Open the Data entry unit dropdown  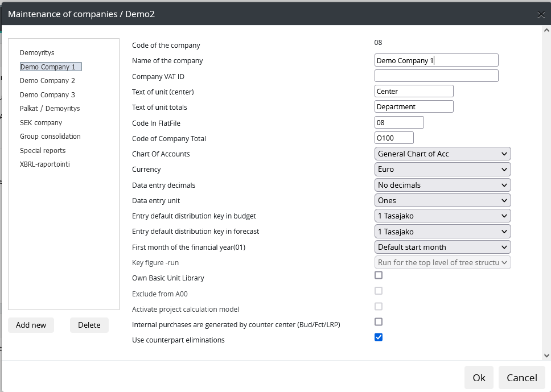point(442,201)
